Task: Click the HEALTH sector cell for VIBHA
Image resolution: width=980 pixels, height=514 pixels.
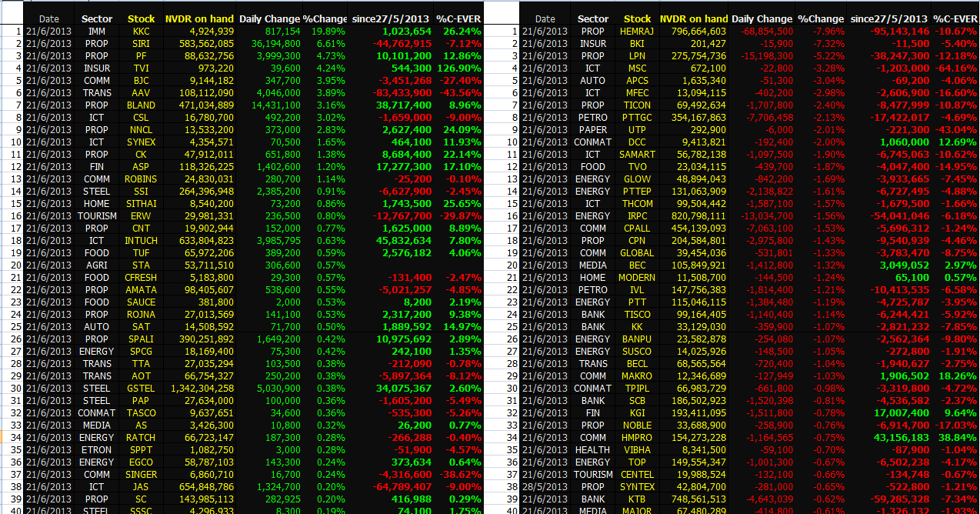Action: click(593, 450)
